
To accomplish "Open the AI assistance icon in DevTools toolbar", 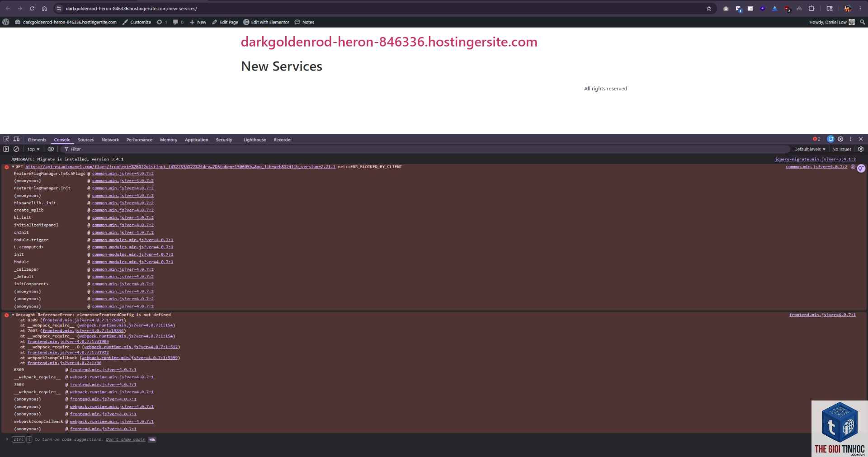I will pos(830,139).
